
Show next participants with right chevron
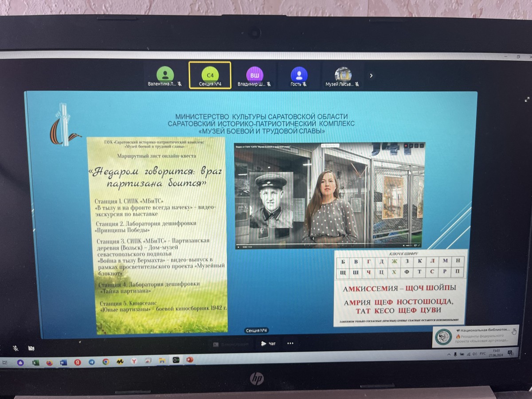point(371,76)
